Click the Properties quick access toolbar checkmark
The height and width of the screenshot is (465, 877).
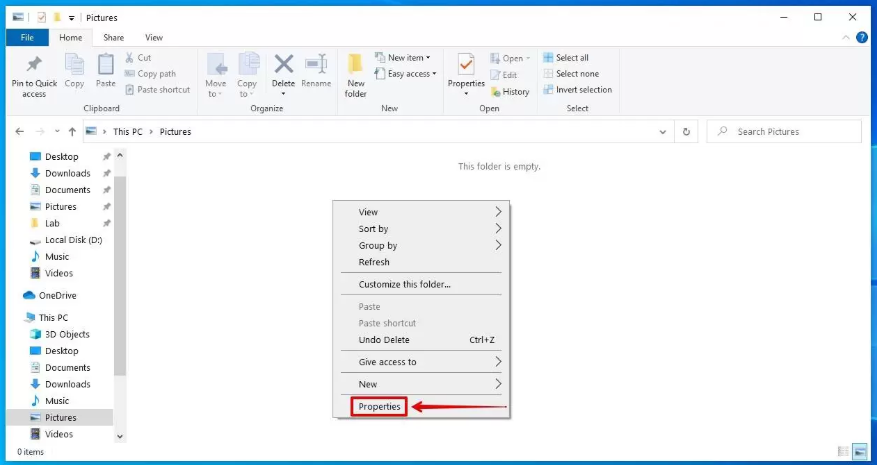[41, 18]
